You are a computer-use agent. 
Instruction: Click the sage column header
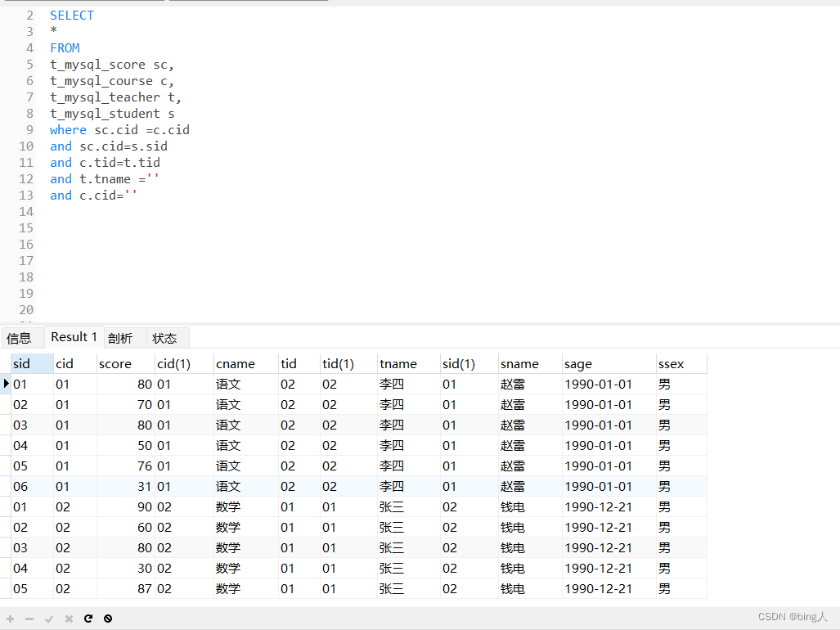tap(577, 363)
